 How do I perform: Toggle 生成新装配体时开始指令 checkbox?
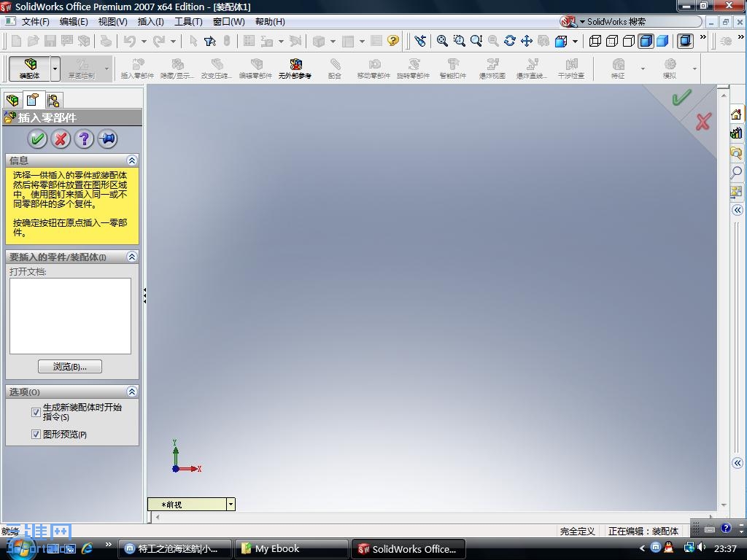point(36,413)
